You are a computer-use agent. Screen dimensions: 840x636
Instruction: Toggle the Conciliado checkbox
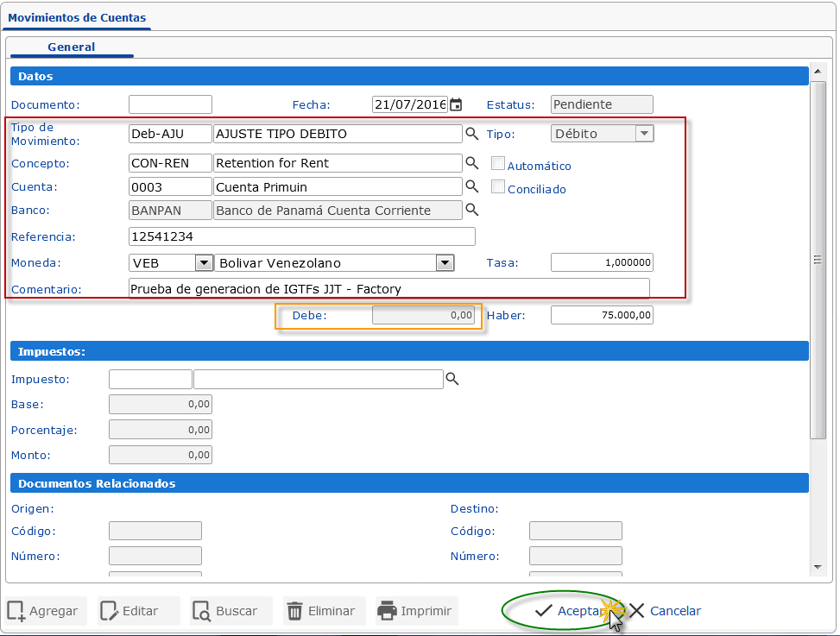(497, 186)
